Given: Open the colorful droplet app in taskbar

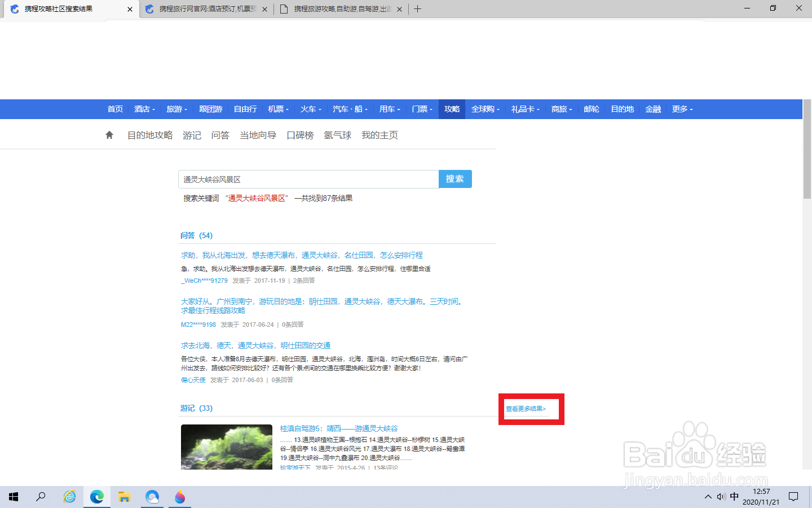Looking at the screenshot, I should point(180,497).
